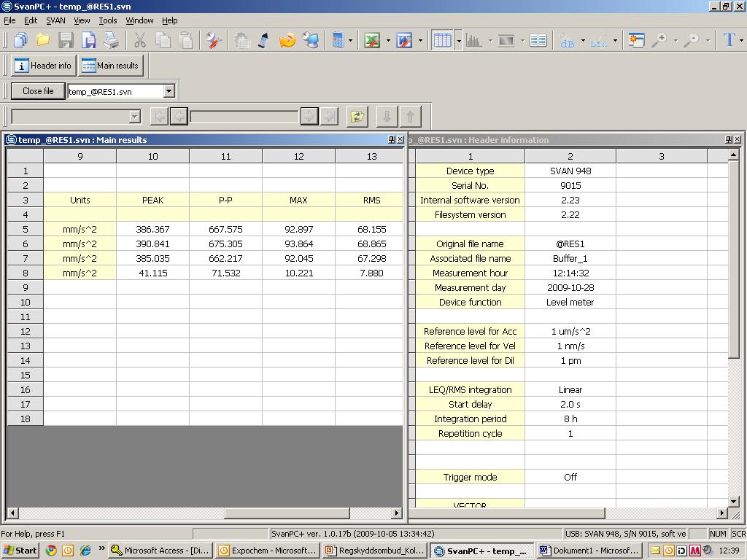Open the Edit menu
The width and height of the screenshot is (747, 560).
click(31, 20)
